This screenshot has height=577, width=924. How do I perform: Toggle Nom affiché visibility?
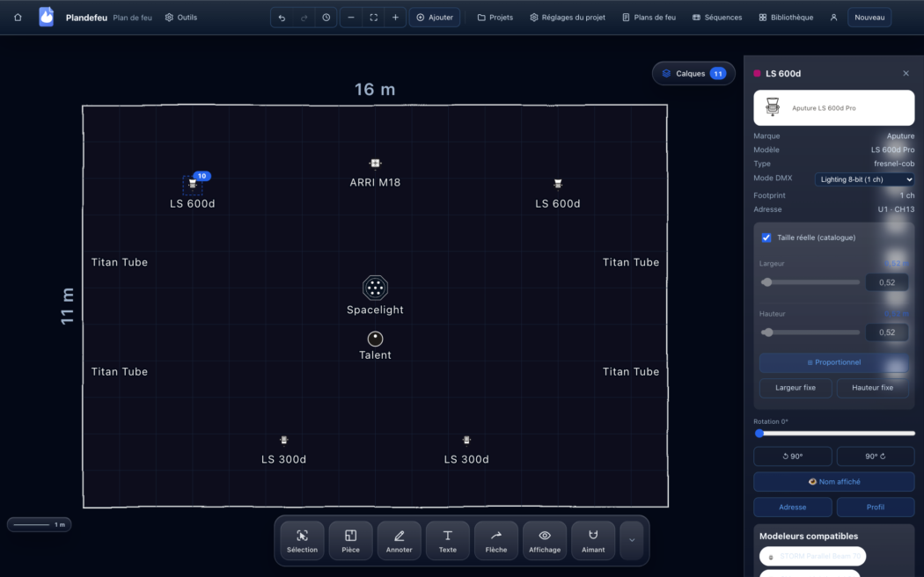click(x=834, y=482)
